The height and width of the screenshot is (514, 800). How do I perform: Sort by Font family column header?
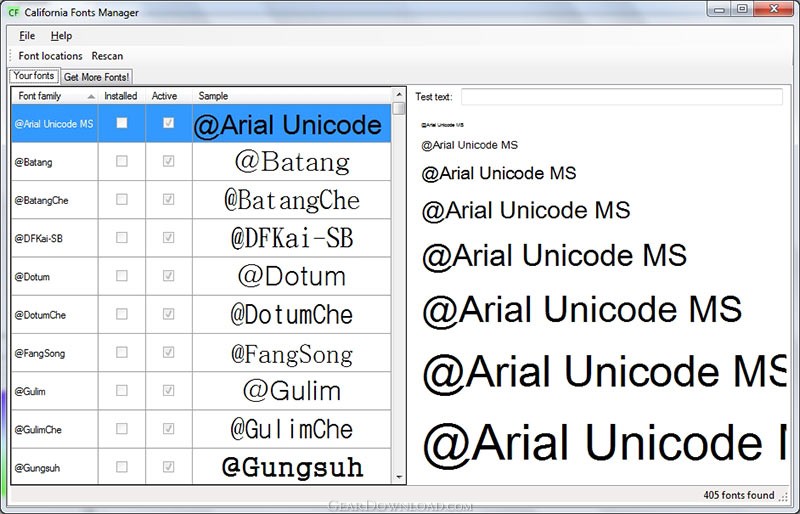[55, 96]
